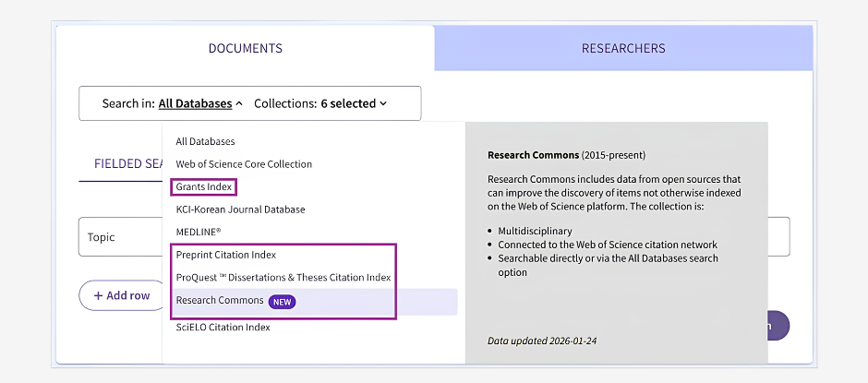
Task: Select All Databases from the list
Action: [205, 141]
